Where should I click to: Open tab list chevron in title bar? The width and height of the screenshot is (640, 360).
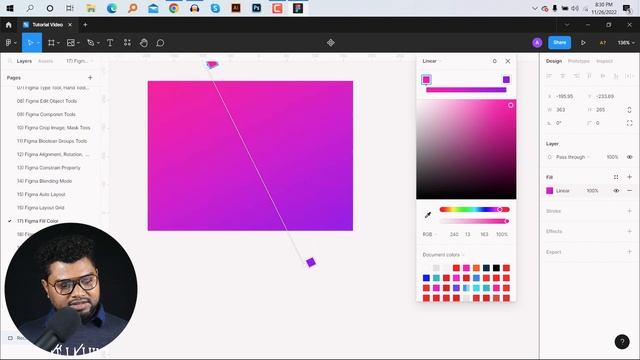[567, 25]
